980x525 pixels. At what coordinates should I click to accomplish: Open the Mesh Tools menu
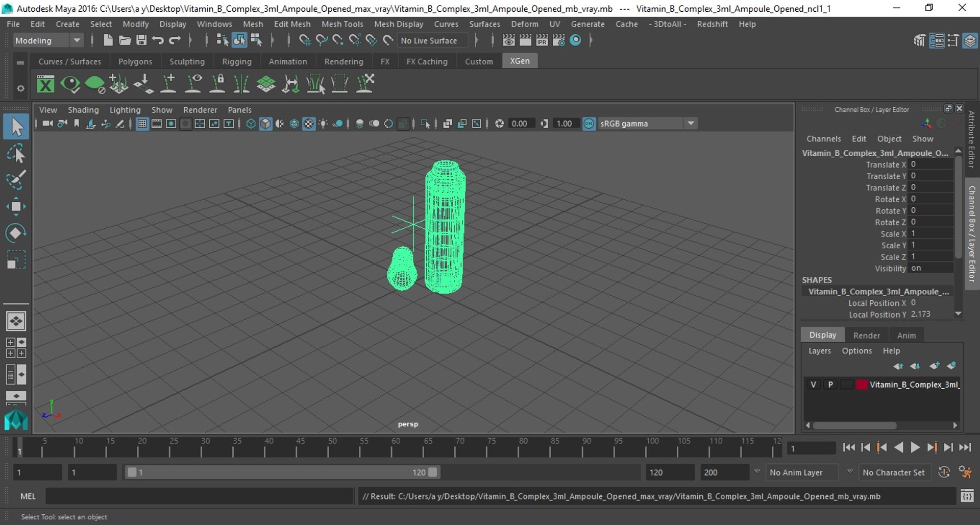[342, 24]
